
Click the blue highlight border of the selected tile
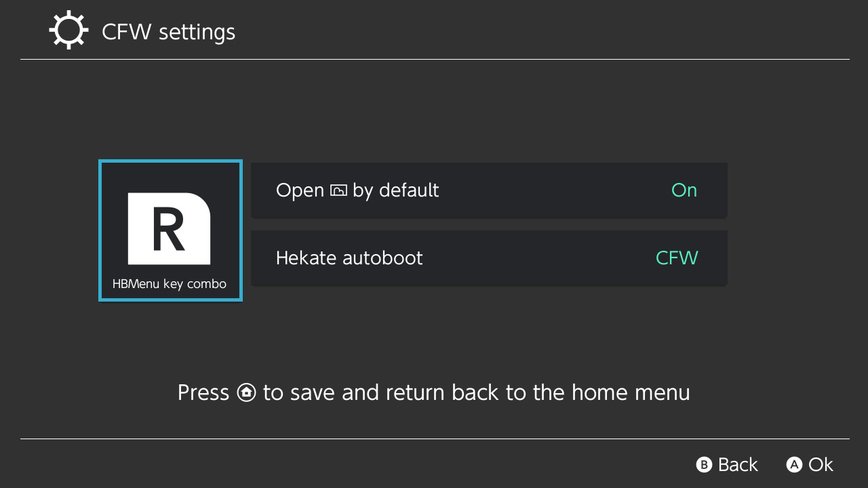coord(100,230)
